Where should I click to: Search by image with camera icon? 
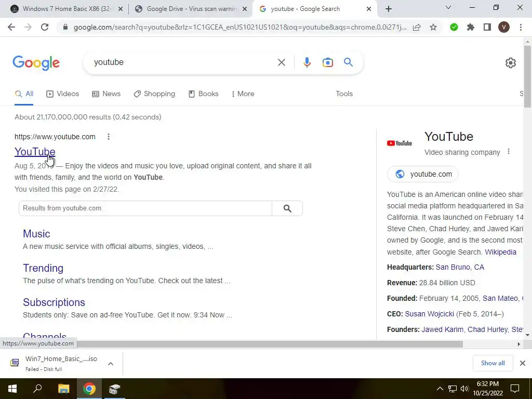(327, 62)
